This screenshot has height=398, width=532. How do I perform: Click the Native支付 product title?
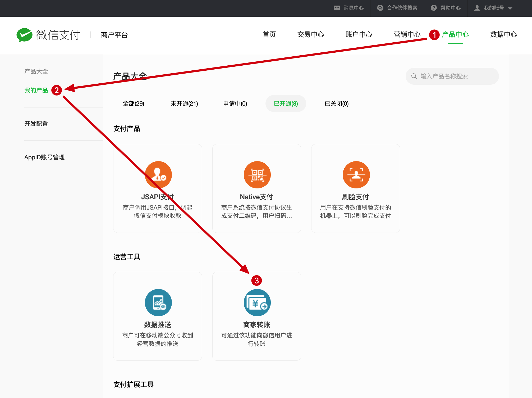pyautogui.click(x=256, y=197)
